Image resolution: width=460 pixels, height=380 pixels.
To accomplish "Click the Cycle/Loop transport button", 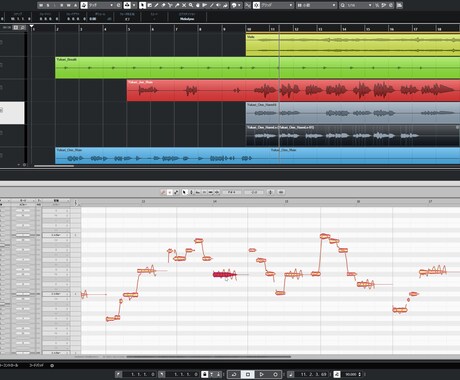I will coord(234,374).
